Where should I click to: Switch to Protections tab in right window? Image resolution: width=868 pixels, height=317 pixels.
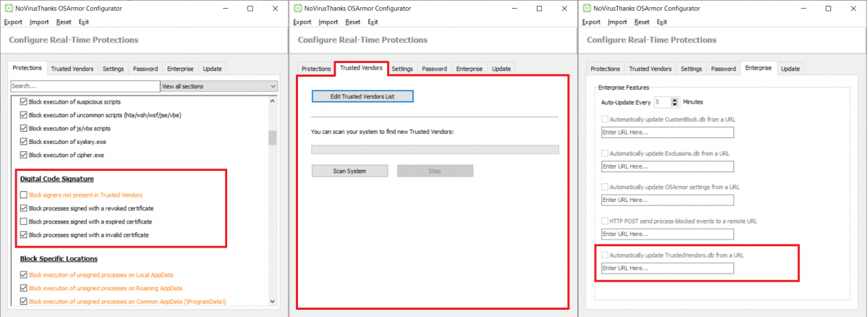(x=605, y=69)
